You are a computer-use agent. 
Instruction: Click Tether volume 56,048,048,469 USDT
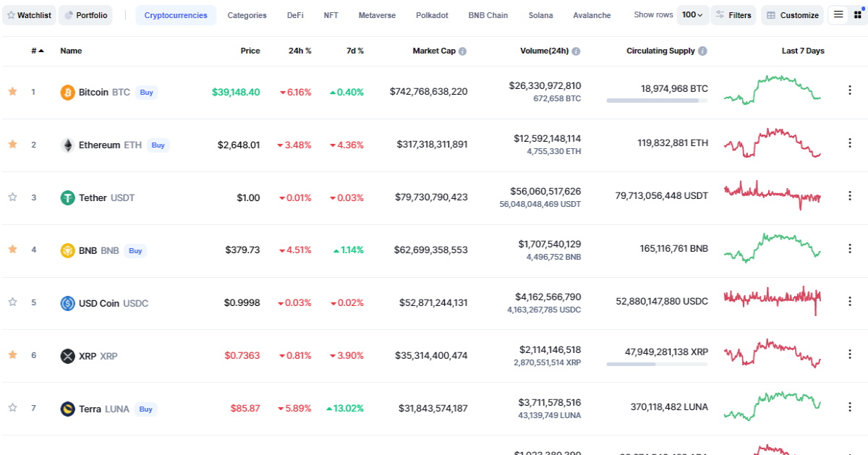point(540,205)
